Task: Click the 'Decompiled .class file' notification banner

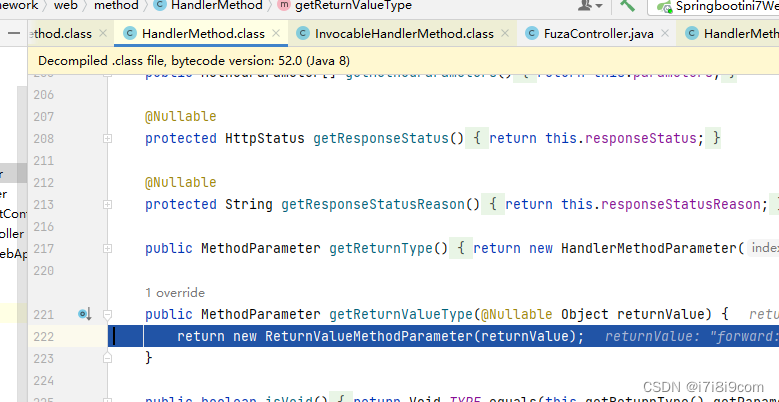Action: coord(403,61)
